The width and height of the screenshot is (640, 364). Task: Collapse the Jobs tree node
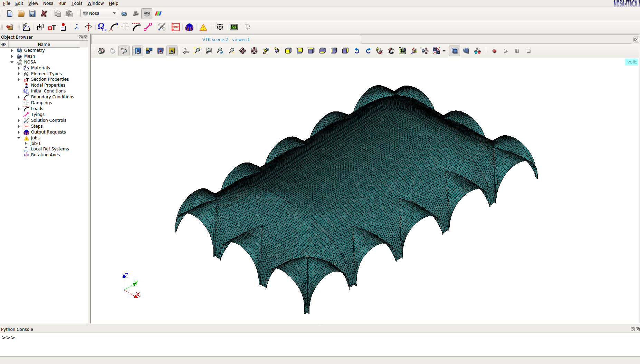[19, 138]
